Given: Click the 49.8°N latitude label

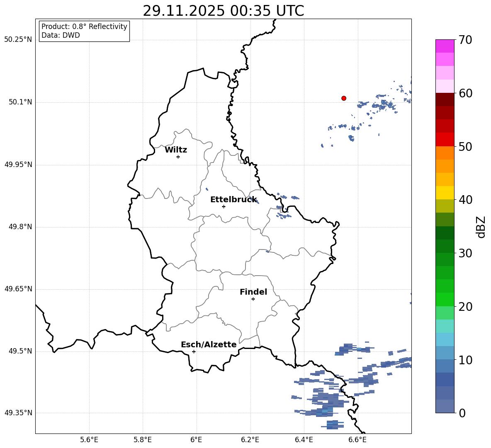Looking at the screenshot, I should 20,227.
